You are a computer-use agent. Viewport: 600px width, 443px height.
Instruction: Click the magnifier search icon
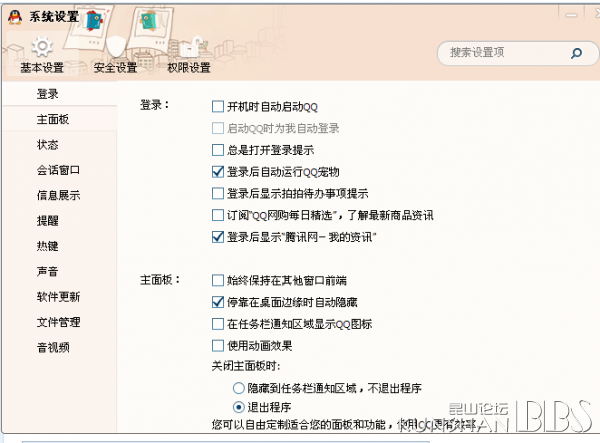pyautogui.click(x=576, y=53)
